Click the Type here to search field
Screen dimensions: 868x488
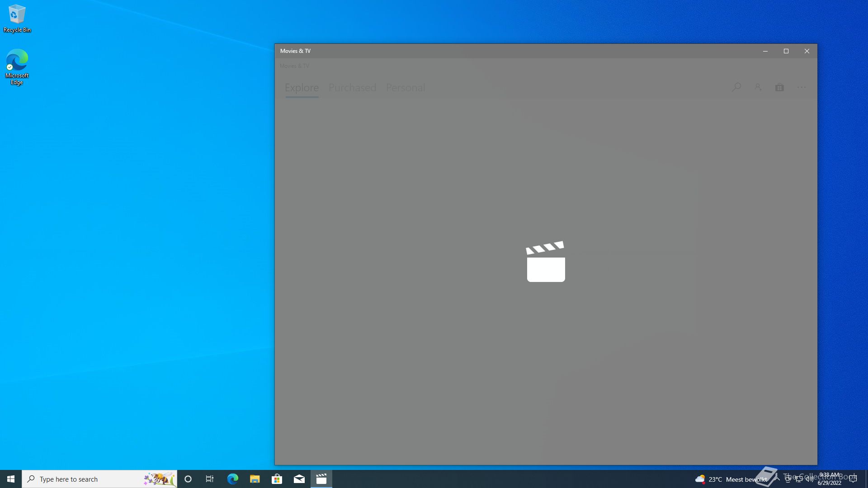pos(90,479)
